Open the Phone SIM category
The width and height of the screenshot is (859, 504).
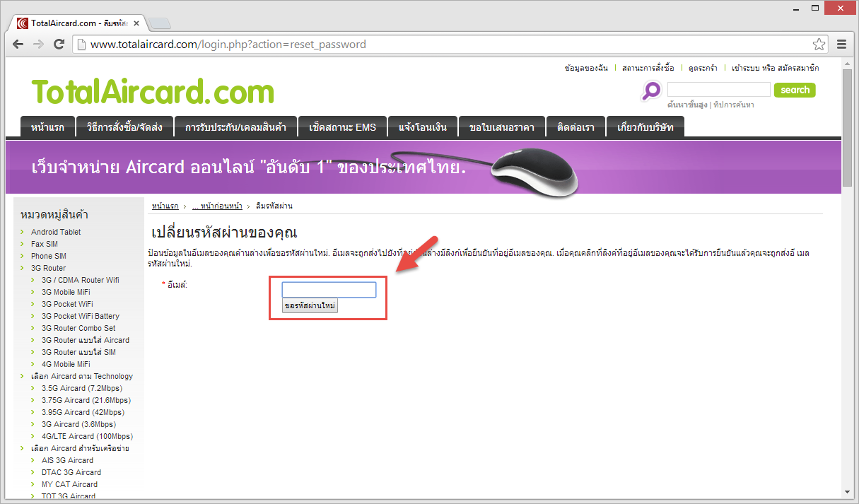tap(49, 256)
